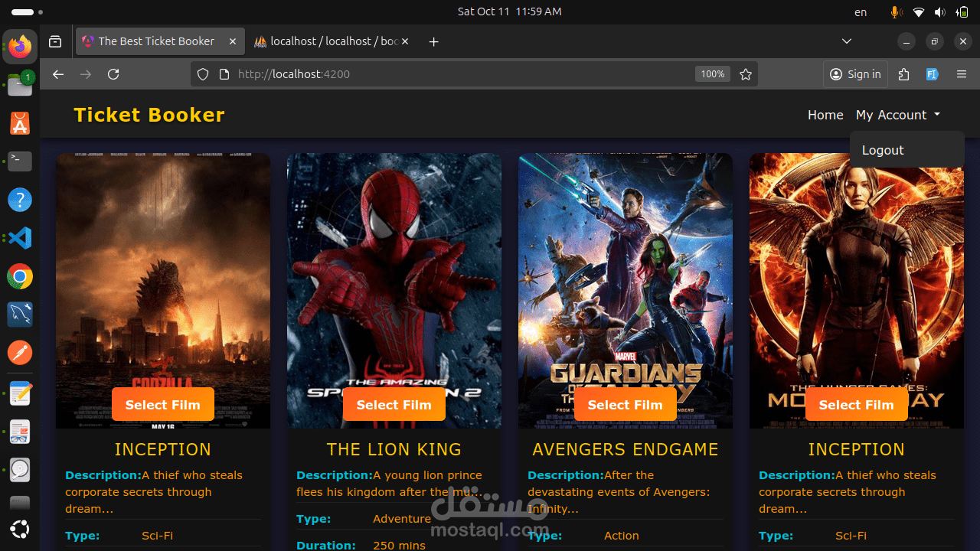
Task: Click the microphone indicator in the top bar
Action: [895, 12]
